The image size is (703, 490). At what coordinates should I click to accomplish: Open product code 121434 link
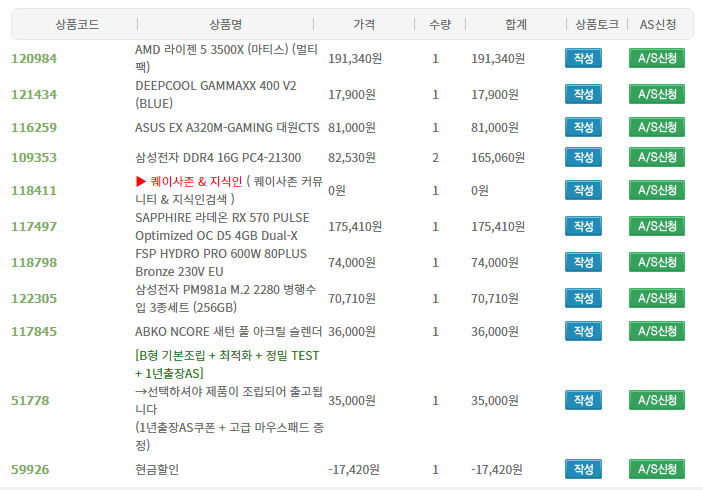pos(34,95)
